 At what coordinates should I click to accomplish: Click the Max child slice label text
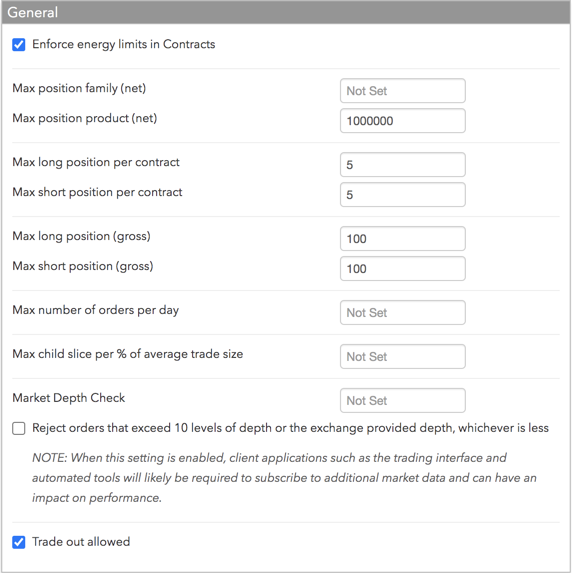tap(128, 354)
